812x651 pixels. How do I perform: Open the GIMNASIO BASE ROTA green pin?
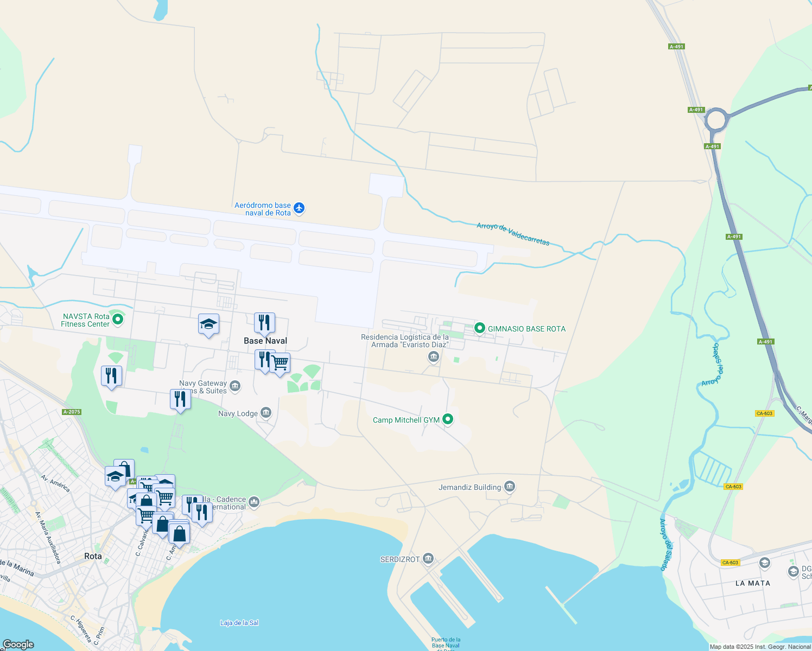tap(479, 328)
